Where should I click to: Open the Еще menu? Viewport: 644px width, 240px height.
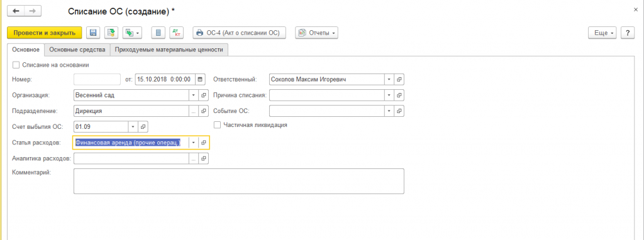(602, 33)
